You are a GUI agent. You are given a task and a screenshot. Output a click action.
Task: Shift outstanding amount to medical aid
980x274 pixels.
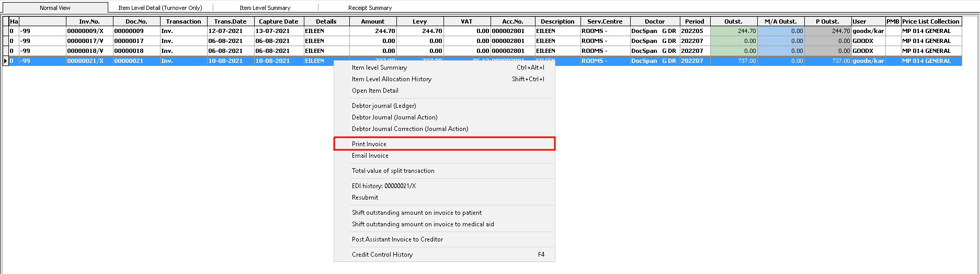423,224
